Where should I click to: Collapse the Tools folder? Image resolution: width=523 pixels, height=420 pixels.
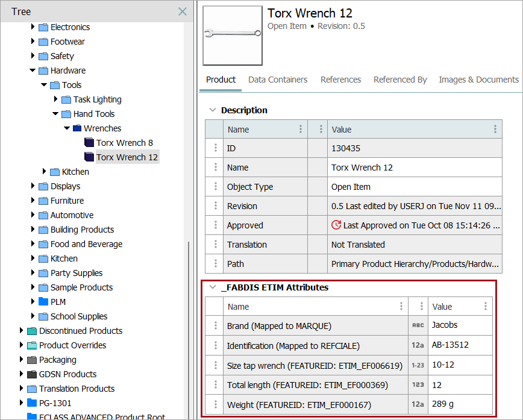tap(44, 85)
